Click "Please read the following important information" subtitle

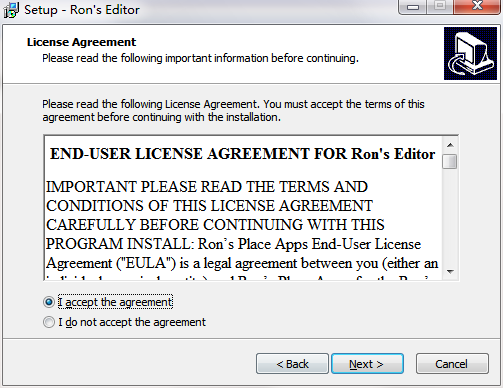coord(200,58)
